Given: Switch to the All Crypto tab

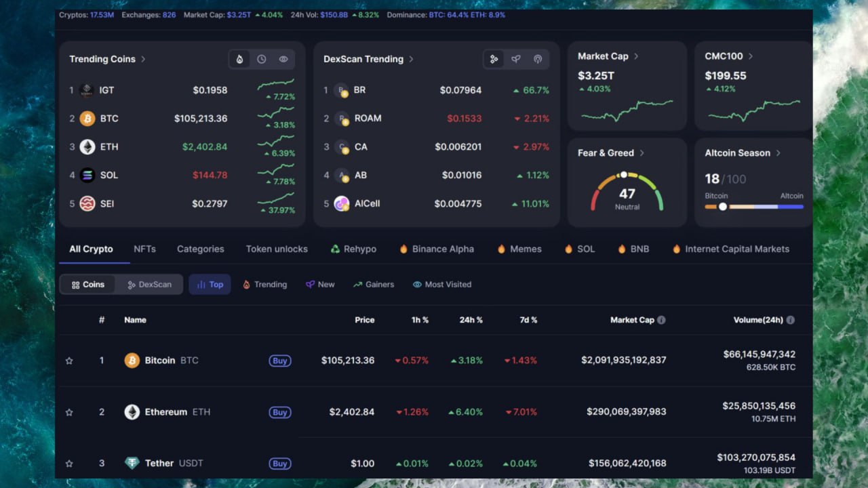Looking at the screenshot, I should pyautogui.click(x=91, y=249).
